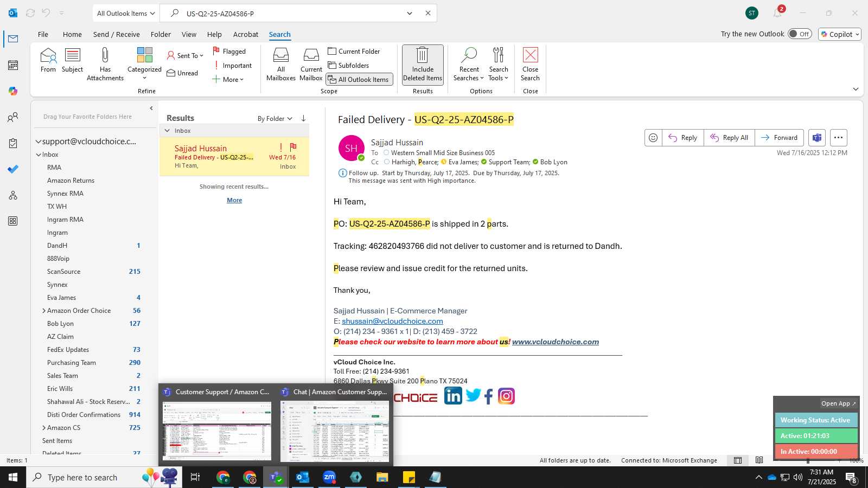
Task: Collapse the Inbox folder tree
Action: (x=39, y=155)
